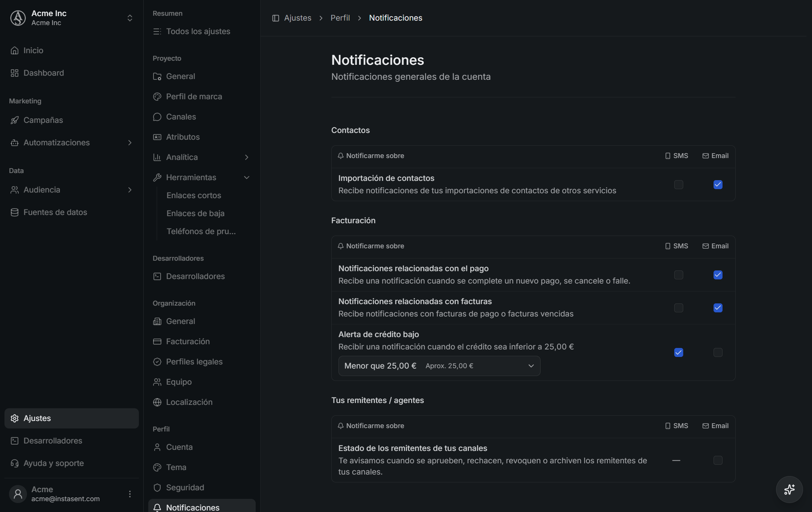Image resolution: width=812 pixels, height=512 pixels.
Task: Collapse the Herramientas section chevron
Action: click(x=247, y=178)
